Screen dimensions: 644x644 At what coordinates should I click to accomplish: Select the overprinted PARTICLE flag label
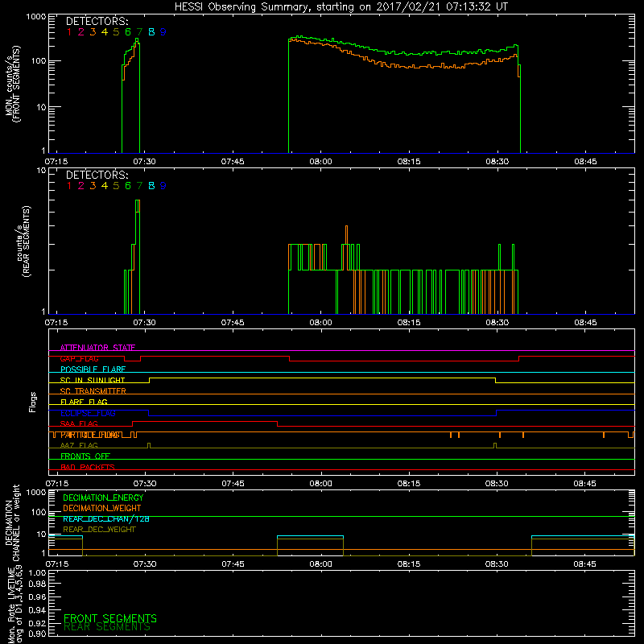91,435
